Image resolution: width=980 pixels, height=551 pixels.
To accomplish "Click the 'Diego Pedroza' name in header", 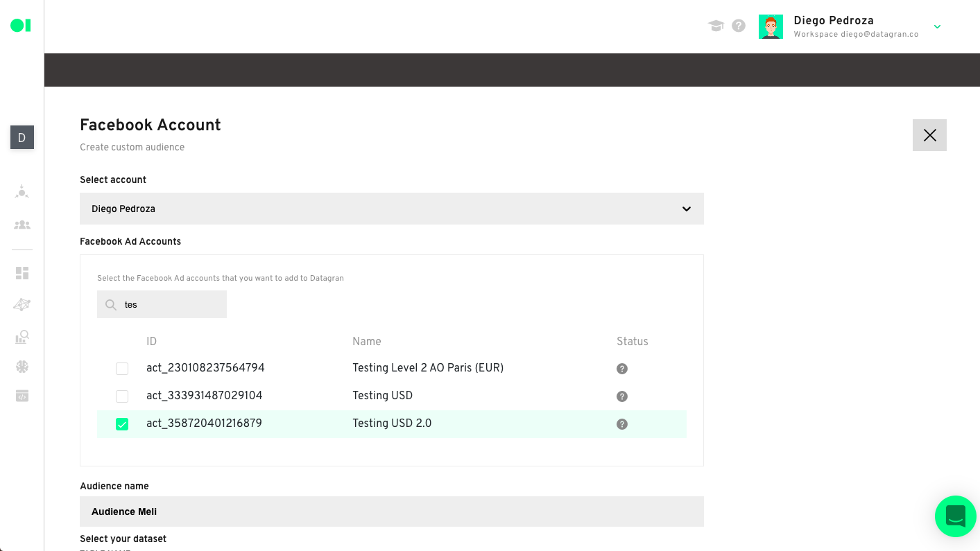I will click(x=833, y=21).
